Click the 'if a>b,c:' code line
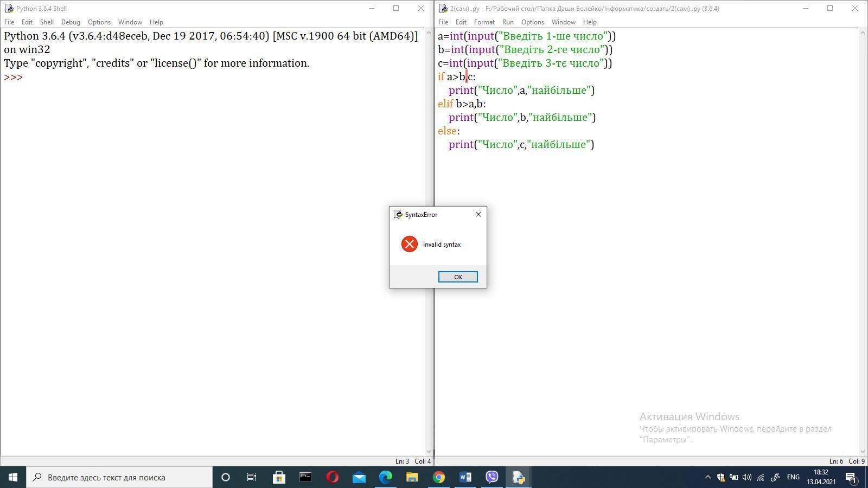Viewport: 868px width, 488px height. point(457,77)
